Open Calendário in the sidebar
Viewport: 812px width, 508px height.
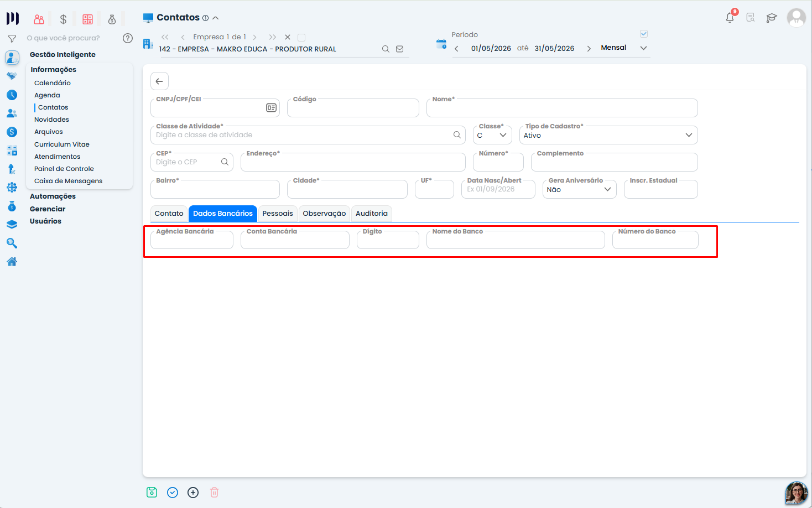pos(53,83)
